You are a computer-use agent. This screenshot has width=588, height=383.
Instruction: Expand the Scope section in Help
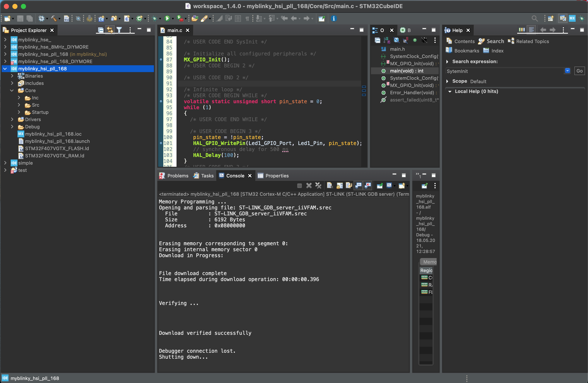[447, 81]
